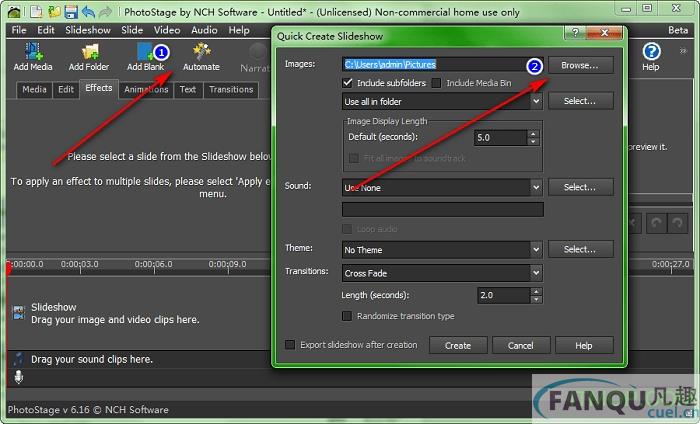The image size is (700, 424).
Task: Open the Help menu in menu bar
Action: (239, 30)
